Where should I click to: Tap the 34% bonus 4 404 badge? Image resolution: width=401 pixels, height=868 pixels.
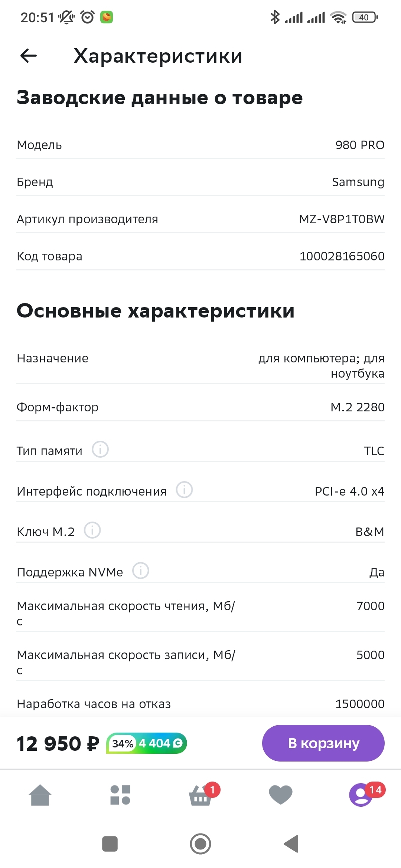click(146, 743)
